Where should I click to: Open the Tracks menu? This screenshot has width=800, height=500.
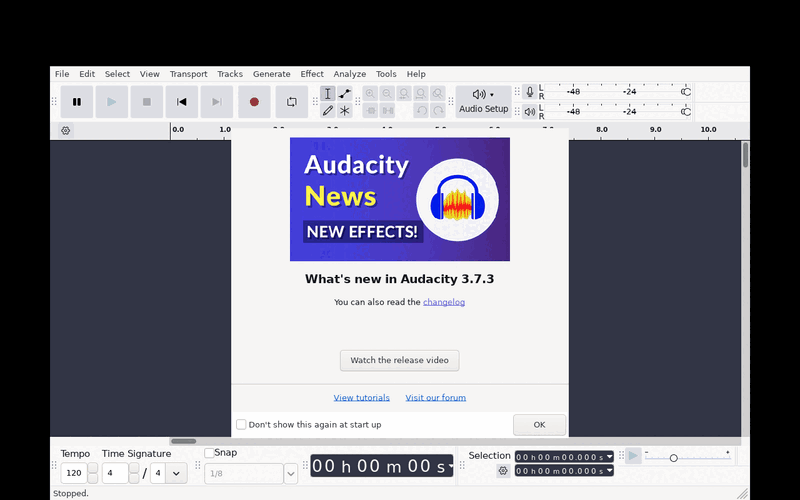pos(230,74)
